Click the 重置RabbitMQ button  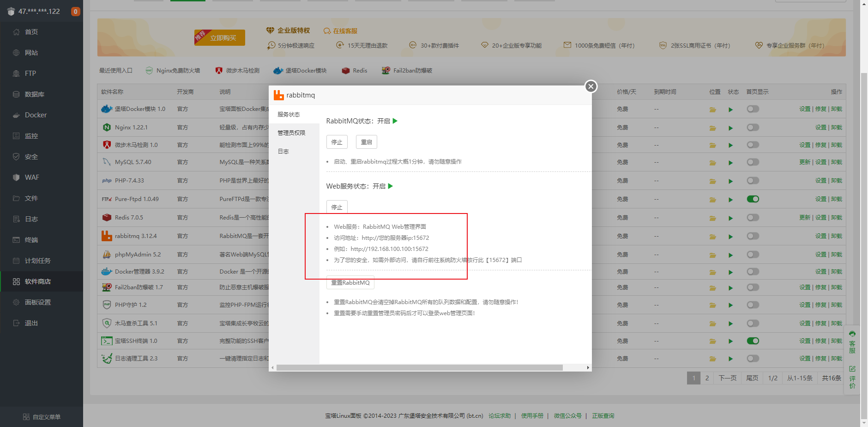tap(350, 282)
